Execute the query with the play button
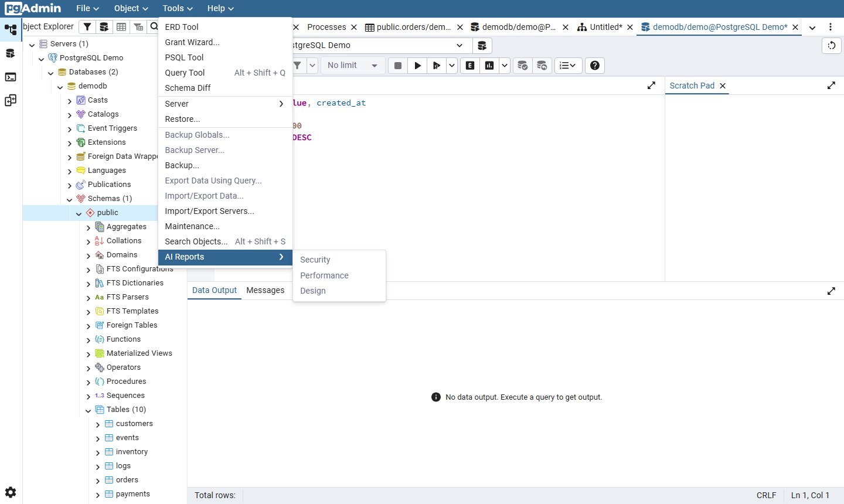Image resolution: width=844 pixels, height=504 pixels. tap(417, 66)
